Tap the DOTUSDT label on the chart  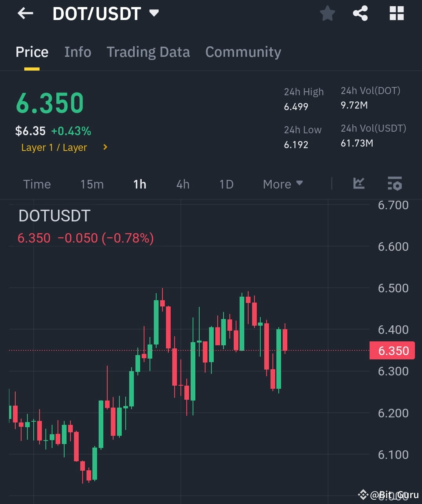click(x=54, y=216)
